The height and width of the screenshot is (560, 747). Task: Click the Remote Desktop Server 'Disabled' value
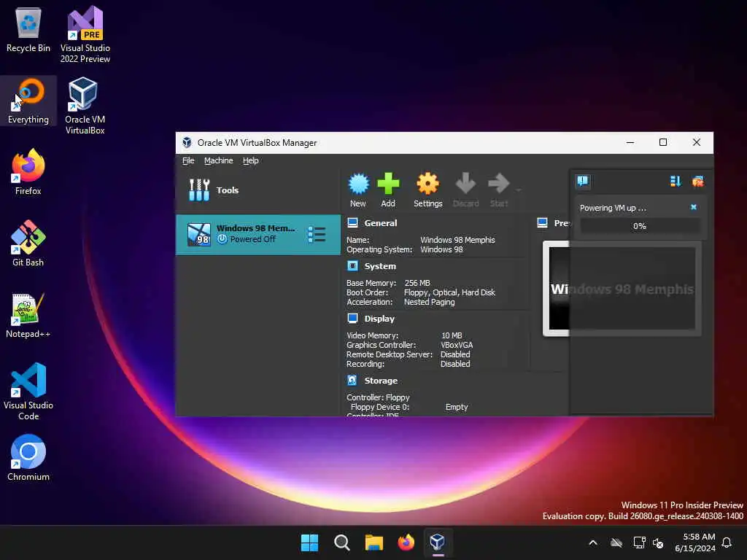[x=455, y=355]
